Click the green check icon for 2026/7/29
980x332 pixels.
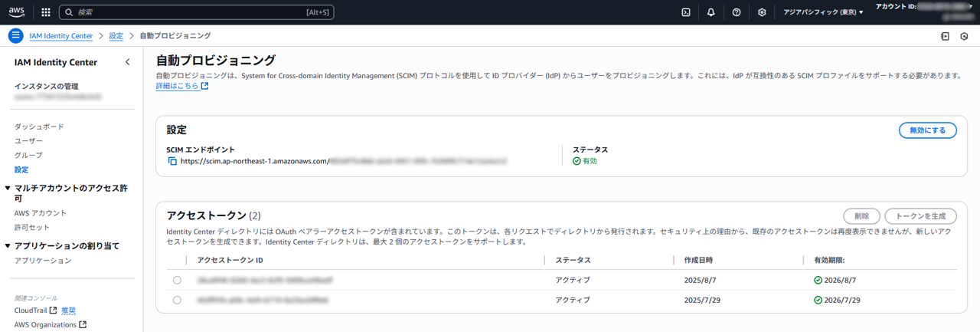(x=818, y=300)
